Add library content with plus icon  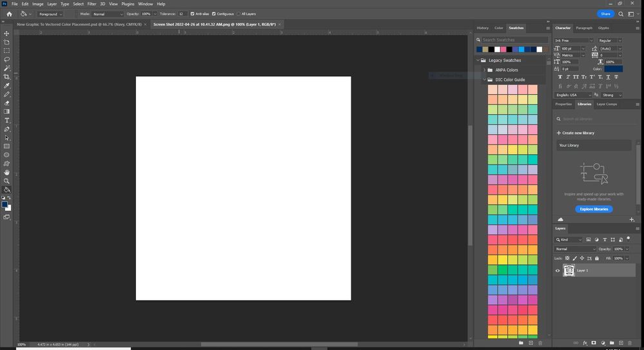(632, 220)
